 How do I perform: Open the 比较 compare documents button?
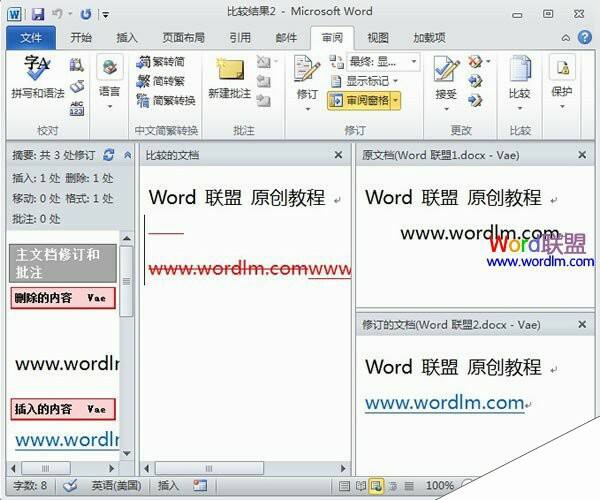pos(520,82)
